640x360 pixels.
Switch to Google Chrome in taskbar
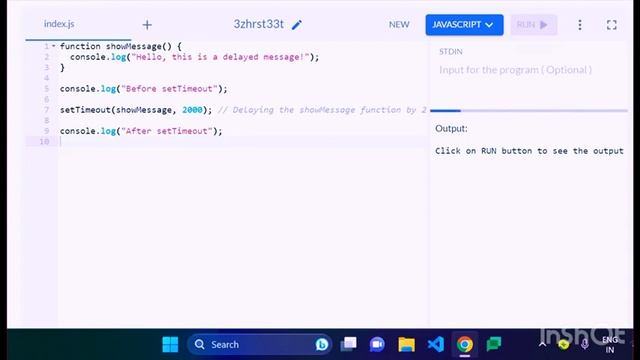point(464,344)
